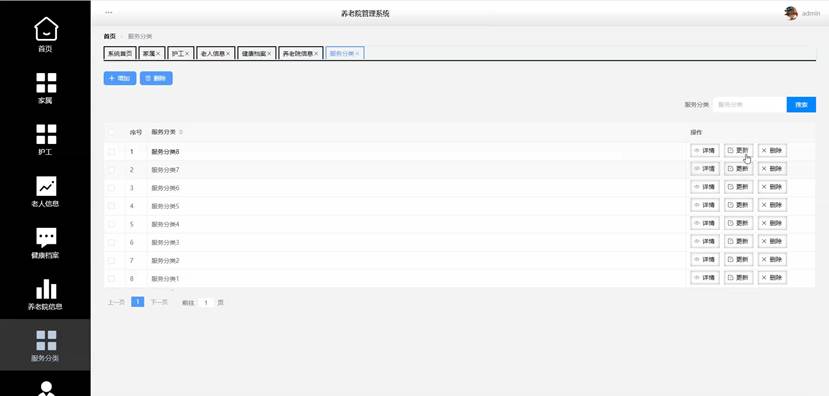Click the blue 删除 batch delete button
The image size is (829, 396).
point(156,78)
